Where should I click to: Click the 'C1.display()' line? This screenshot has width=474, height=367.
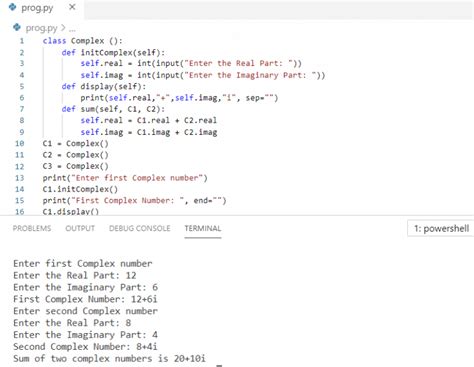[x=71, y=211]
